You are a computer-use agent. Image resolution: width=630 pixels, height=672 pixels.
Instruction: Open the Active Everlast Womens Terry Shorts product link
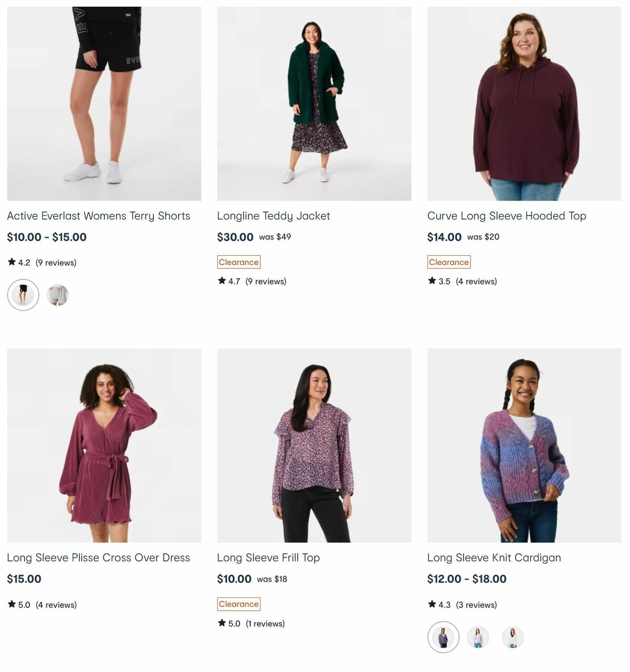[99, 216]
